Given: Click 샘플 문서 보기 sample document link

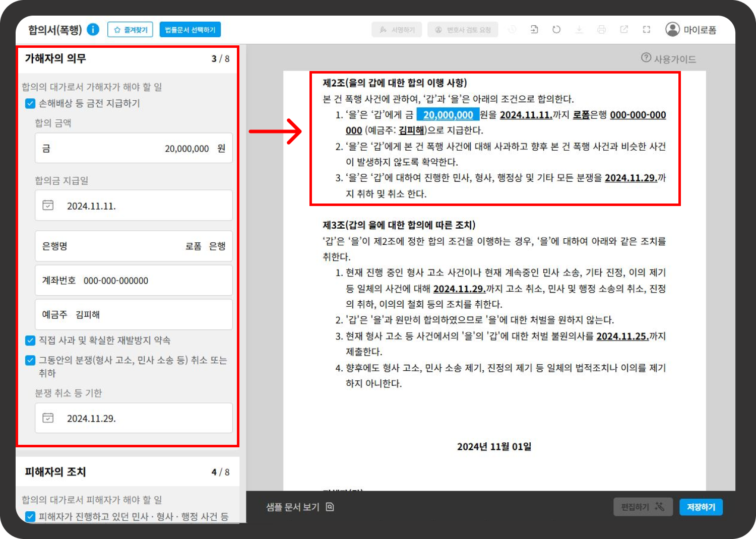Looking at the screenshot, I should tap(293, 507).
